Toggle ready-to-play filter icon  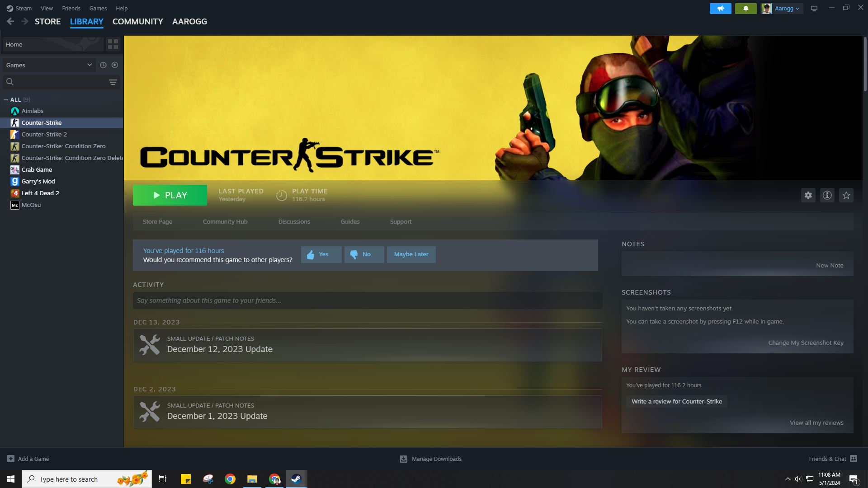click(x=115, y=65)
